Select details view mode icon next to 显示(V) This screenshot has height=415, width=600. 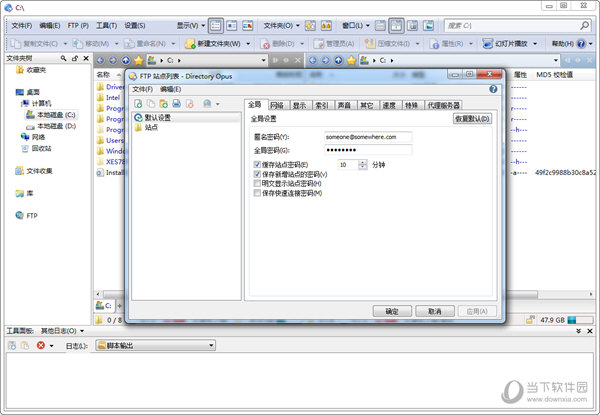[216, 26]
